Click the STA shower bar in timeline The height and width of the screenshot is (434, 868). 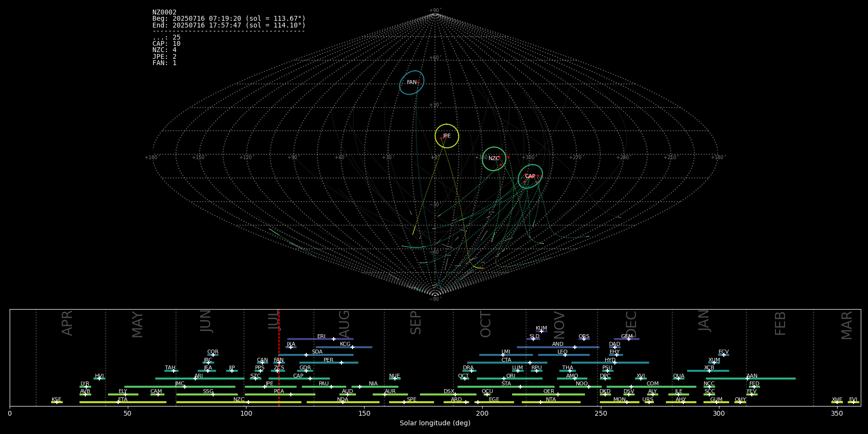point(506,387)
